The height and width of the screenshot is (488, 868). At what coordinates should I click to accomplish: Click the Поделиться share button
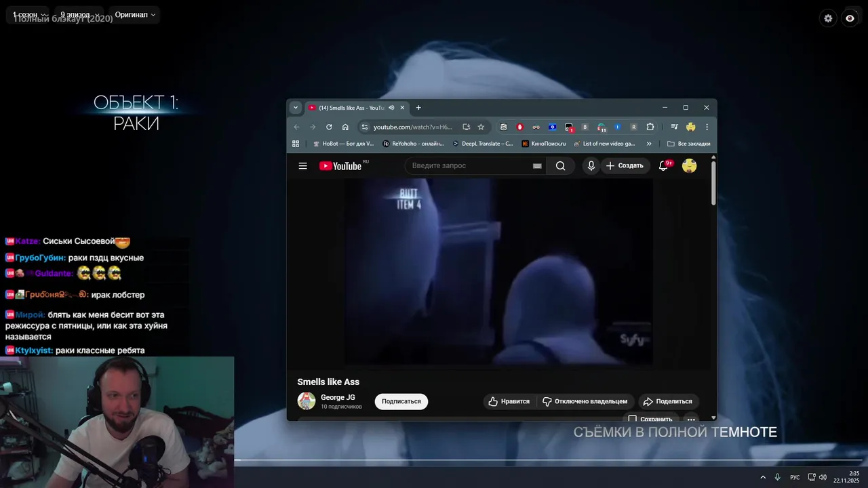click(x=668, y=401)
